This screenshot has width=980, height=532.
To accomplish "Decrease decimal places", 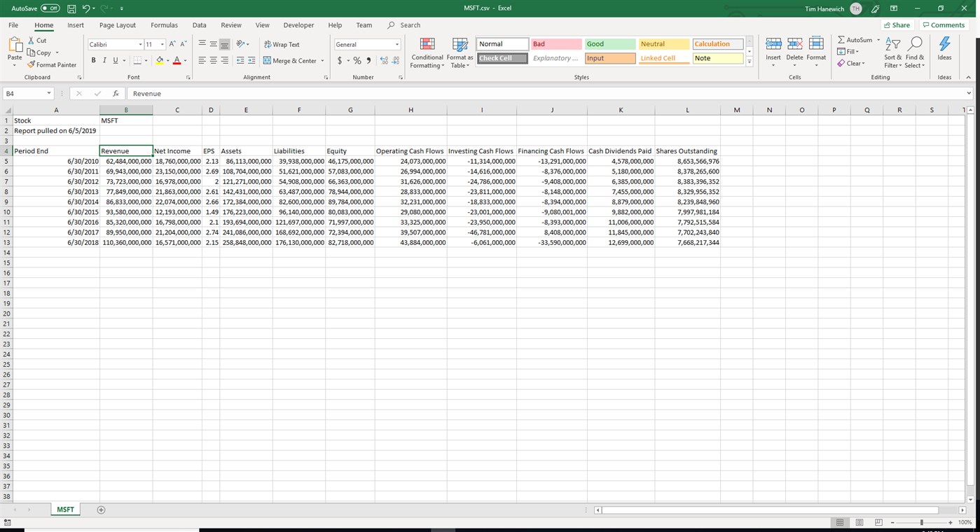I will tap(394, 61).
